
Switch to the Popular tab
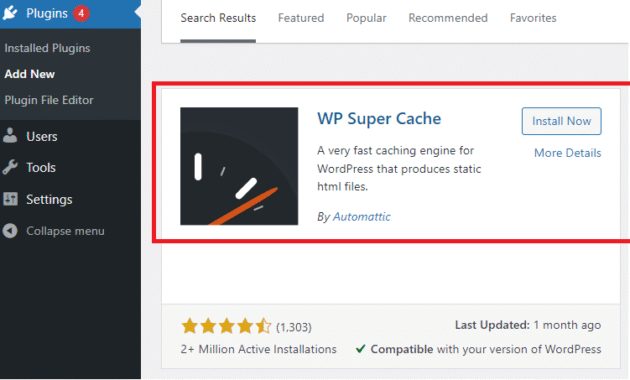click(x=366, y=18)
